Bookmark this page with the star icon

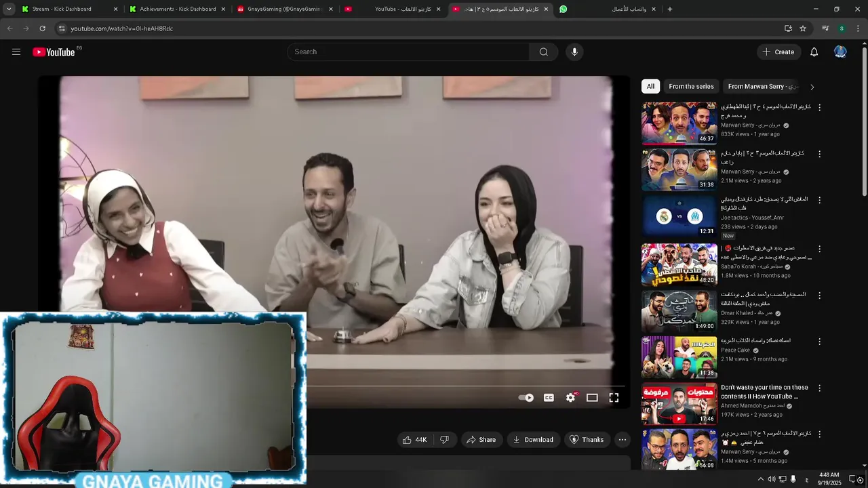pos(803,28)
